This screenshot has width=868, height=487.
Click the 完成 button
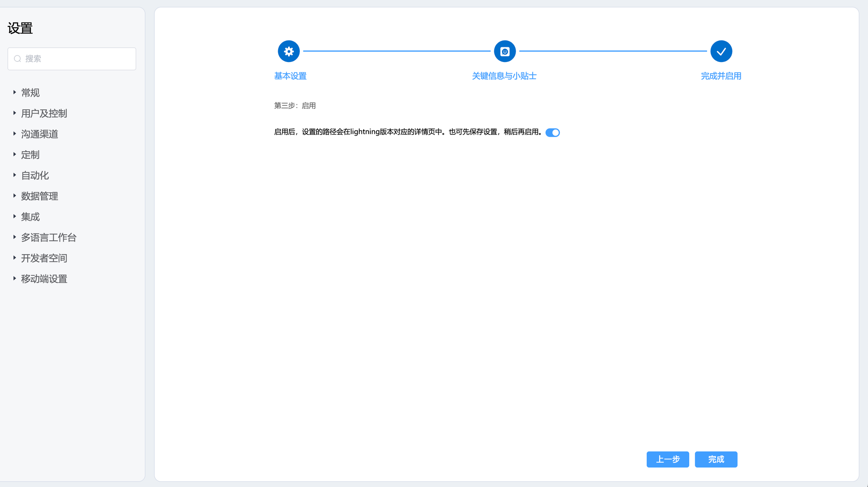pos(716,459)
